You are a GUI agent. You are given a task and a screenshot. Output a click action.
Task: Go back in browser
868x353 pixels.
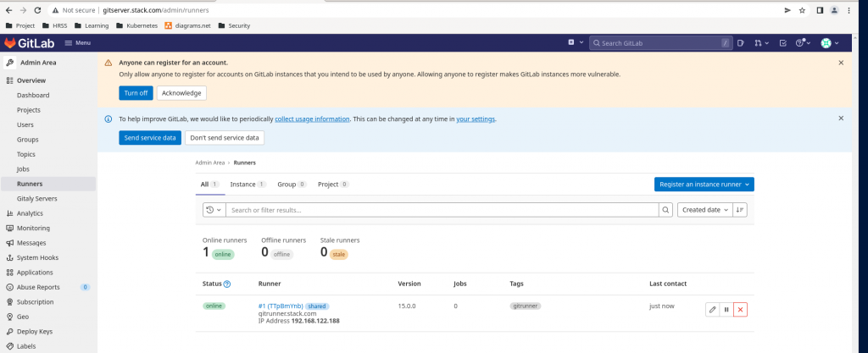coord(8,10)
